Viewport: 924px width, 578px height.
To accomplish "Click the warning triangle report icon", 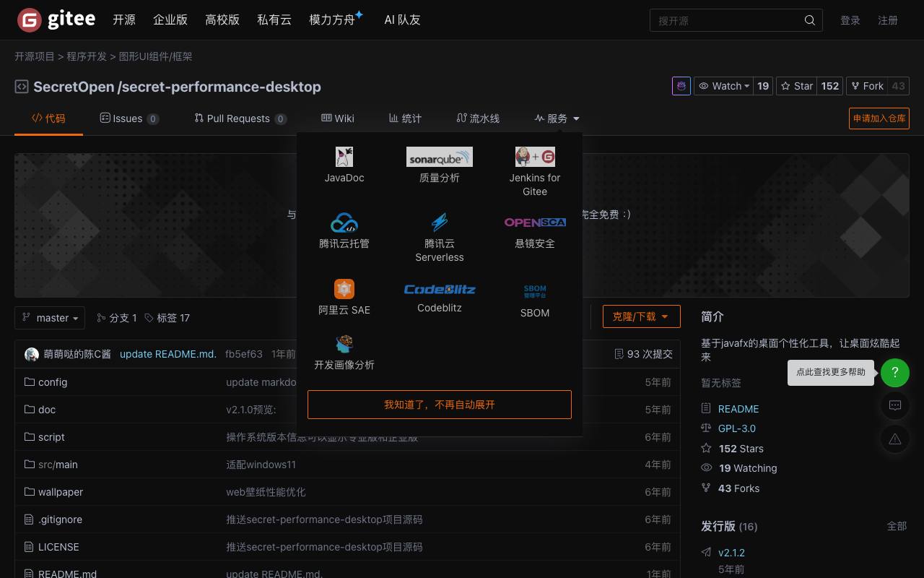I will pos(895,439).
